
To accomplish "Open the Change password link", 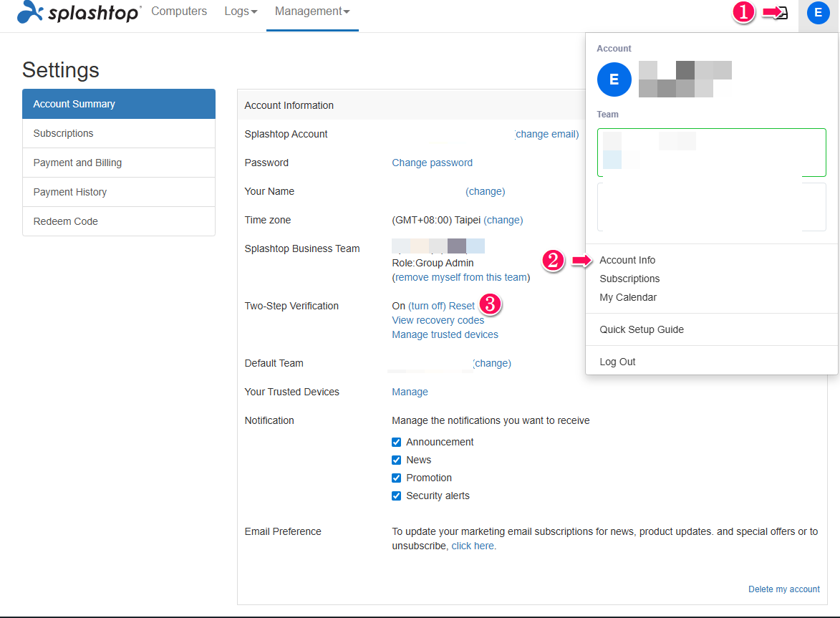I will click(432, 163).
